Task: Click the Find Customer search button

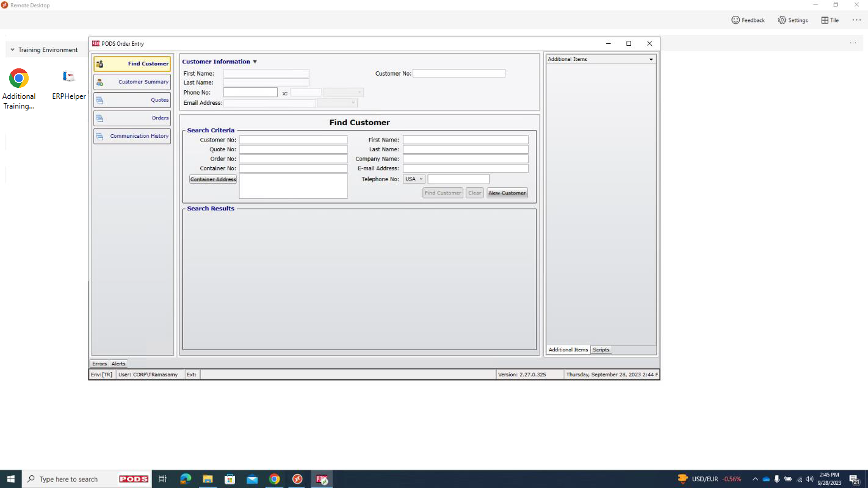Action: 443,193
